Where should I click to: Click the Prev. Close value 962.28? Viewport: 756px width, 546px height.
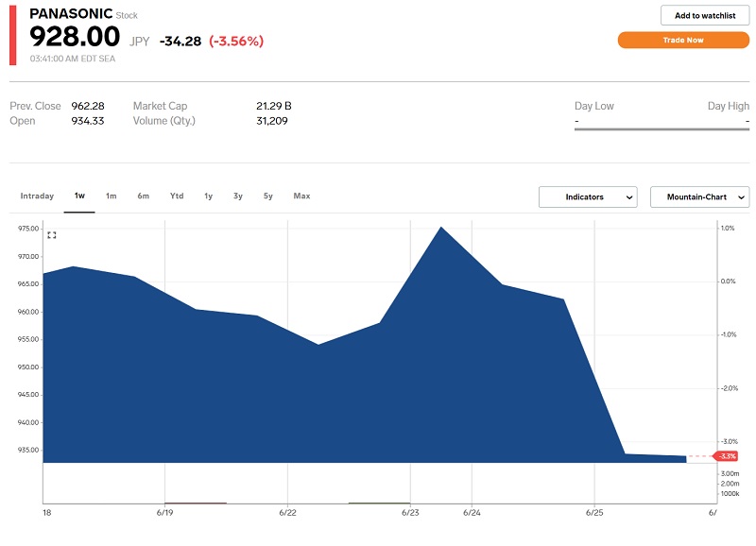[88, 106]
